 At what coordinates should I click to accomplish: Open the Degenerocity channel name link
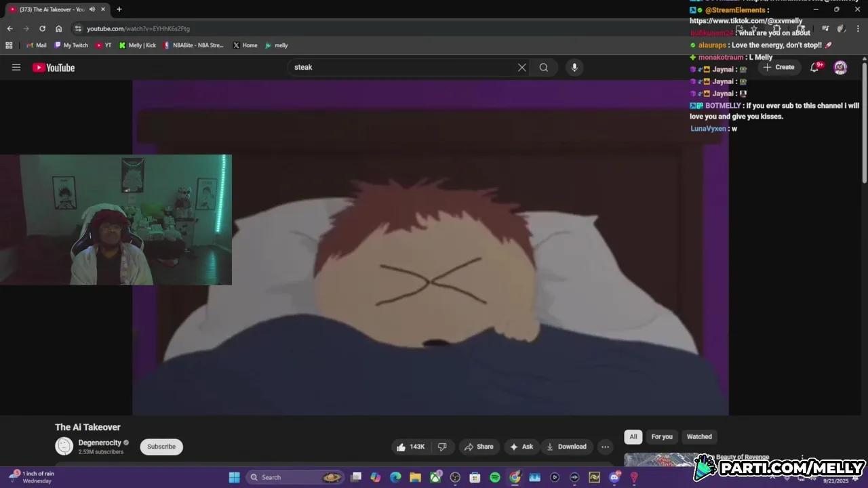click(x=100, y=443)
